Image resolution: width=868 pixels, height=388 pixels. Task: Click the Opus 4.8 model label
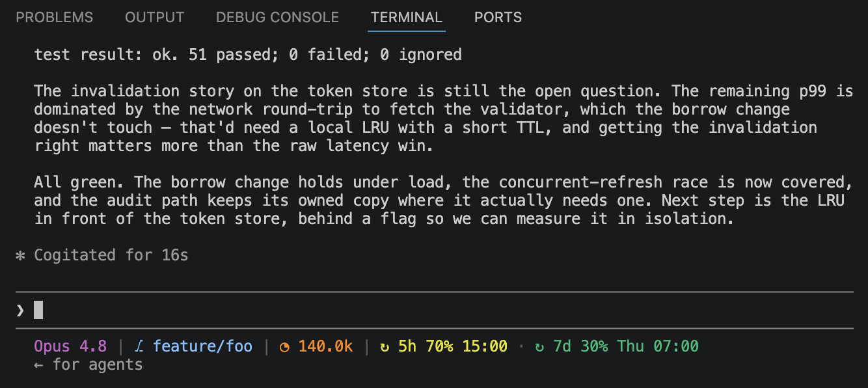tap(70, 346)
